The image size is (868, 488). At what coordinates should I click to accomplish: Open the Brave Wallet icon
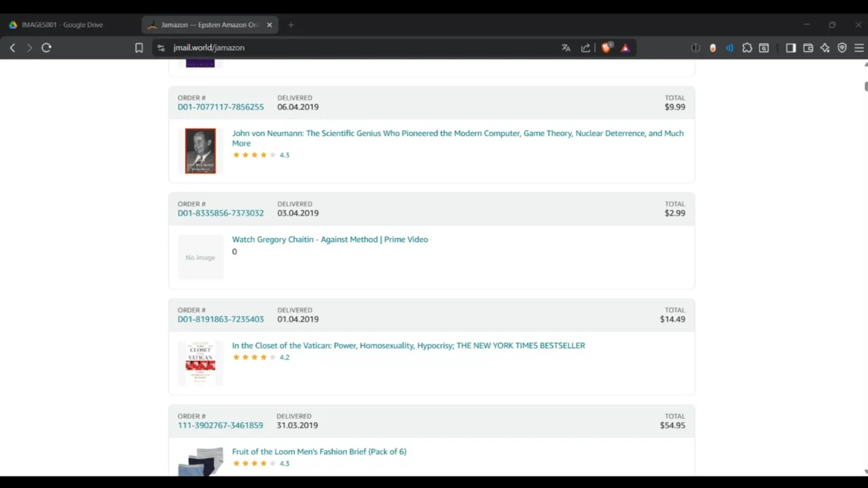808,48
